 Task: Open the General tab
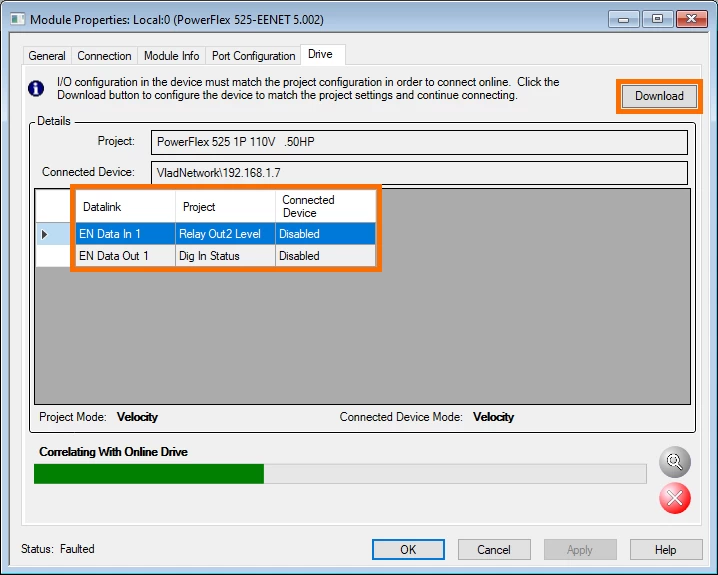point(47,56)
